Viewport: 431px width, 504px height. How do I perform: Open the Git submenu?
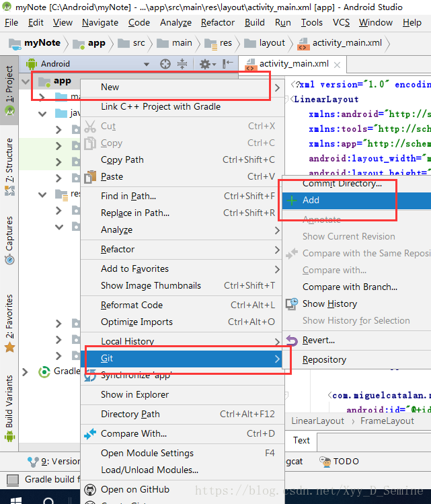[x=182, y=359]
